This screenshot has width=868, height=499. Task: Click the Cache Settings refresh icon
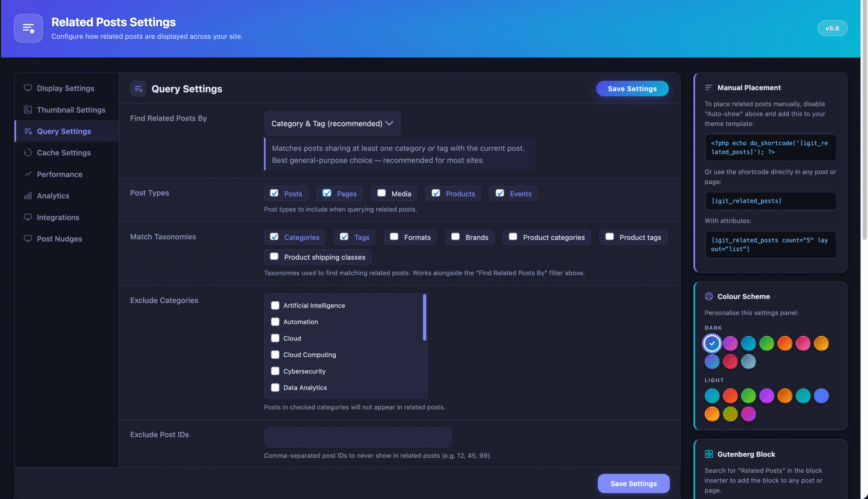tap(28, 152)
